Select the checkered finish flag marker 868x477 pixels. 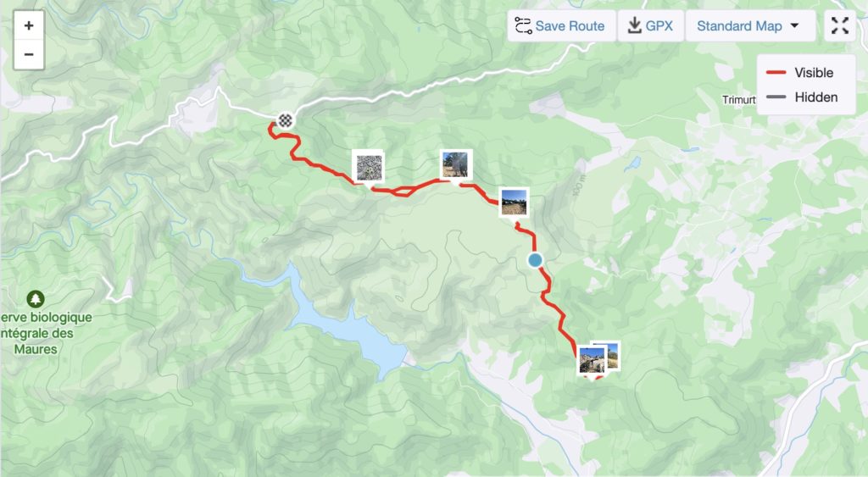(x=285, y=120)
